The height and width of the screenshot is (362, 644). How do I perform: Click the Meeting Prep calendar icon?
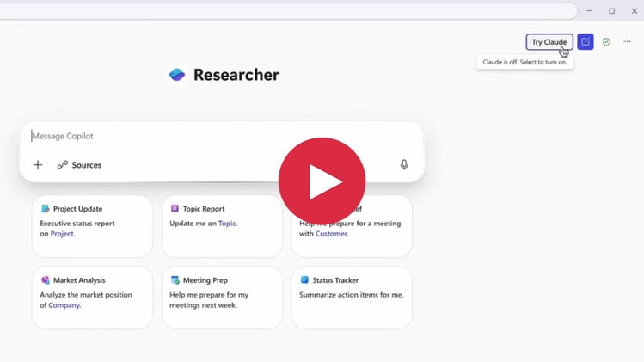(175, 279)
